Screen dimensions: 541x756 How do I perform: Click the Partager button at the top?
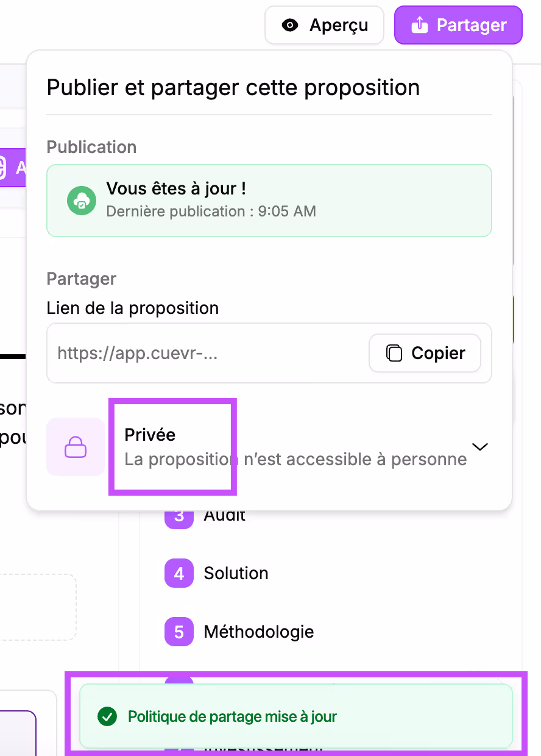pos(458,25)
